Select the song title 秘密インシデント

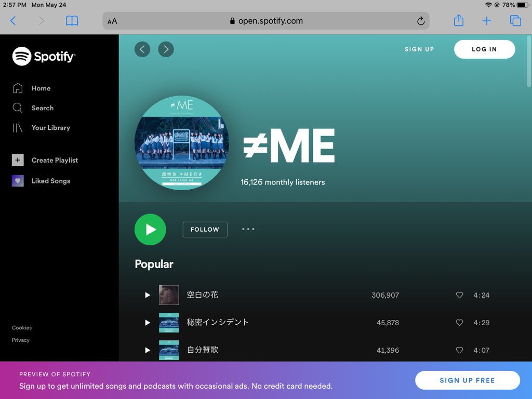point(218,322)
